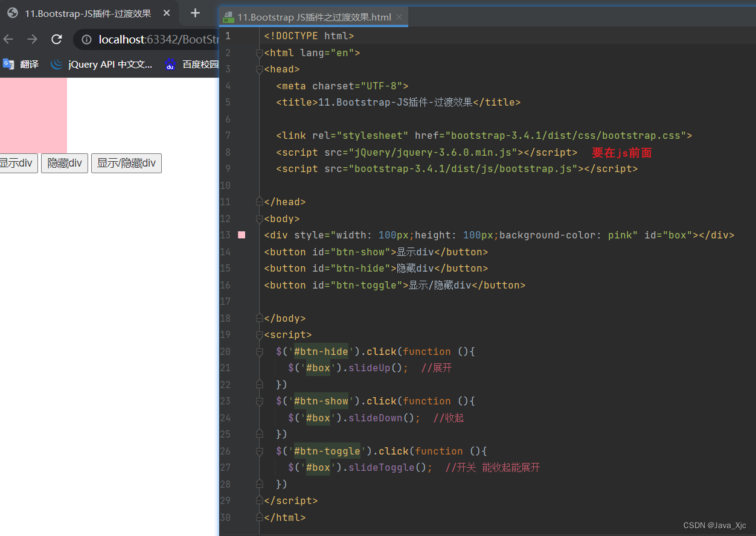Click the jquery-3.6.0.min.js src string
This screenshot has height=536, width=756.
pos(433,152)
